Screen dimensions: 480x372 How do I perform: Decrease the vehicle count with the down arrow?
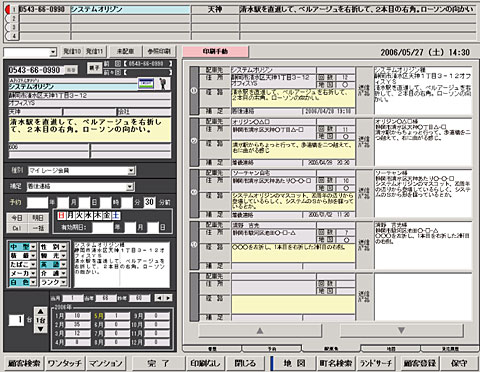point(41,329)
